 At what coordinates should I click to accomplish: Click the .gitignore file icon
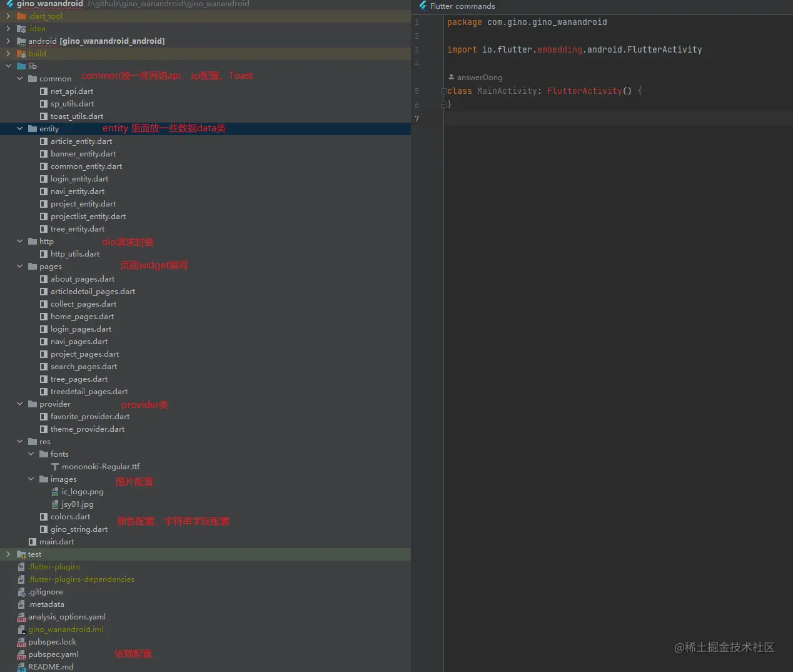coord(21,592)
